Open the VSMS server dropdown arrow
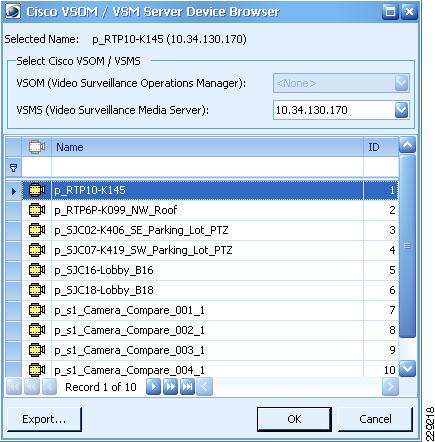435x442 pixels. pos(401,110)
